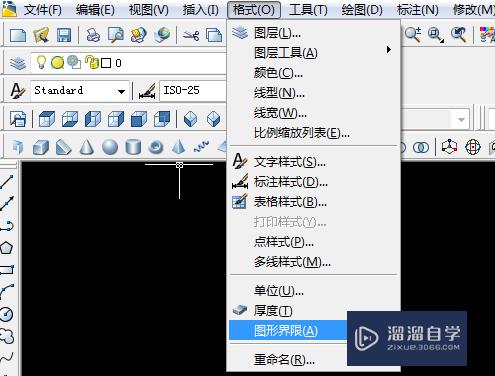495x376 pixels.
Task: Click the Print (plot) icon
Action: pos(93,35)
